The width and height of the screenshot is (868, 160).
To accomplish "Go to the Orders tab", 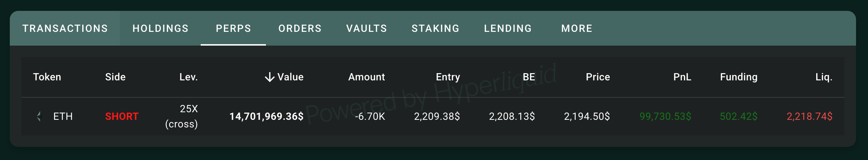I will pyautogui.click(x=300, y=29).
